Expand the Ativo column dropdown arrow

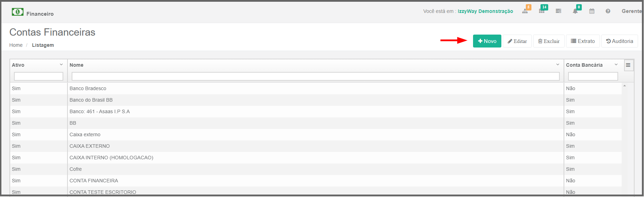(61, 65)
